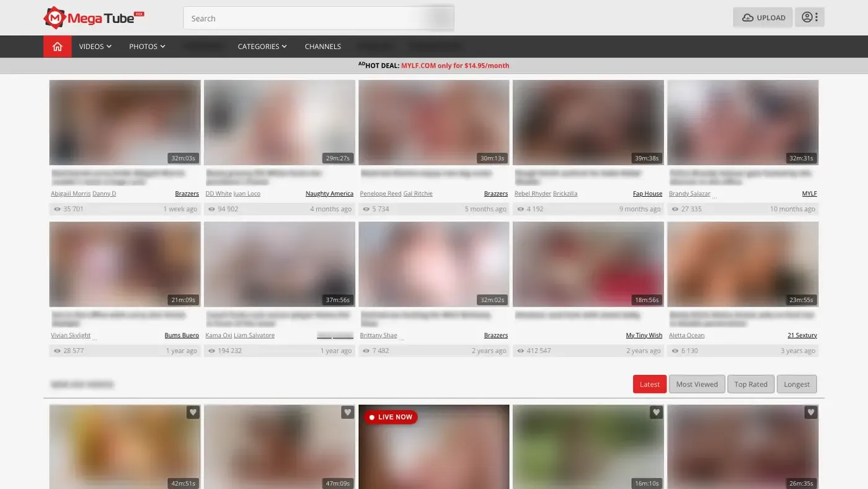
Task: Open the Bums Buero channel link
Action: pos(182,335)
